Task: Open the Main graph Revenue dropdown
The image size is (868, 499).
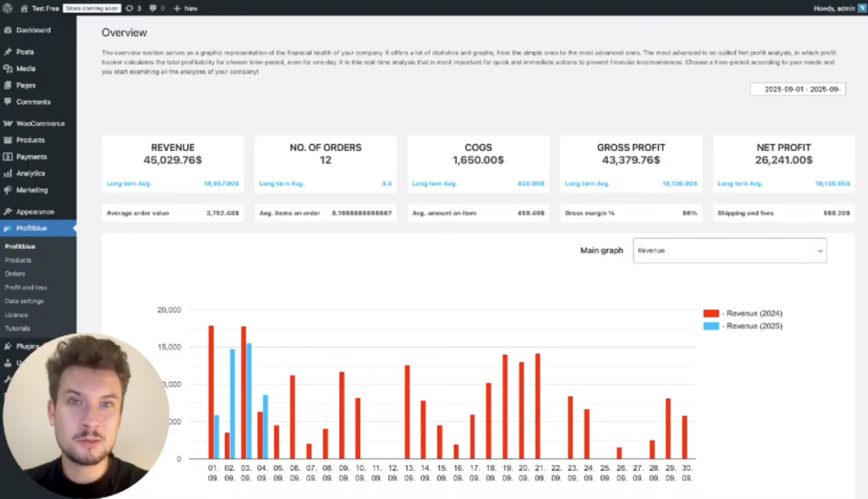Action: [x=729, y=251]
